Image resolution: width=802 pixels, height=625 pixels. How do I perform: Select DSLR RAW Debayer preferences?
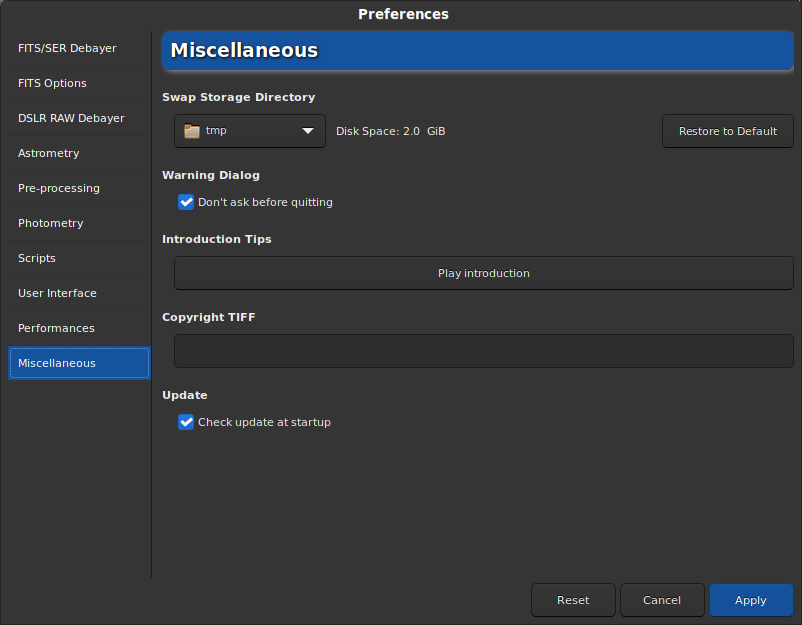click(71, 118)
